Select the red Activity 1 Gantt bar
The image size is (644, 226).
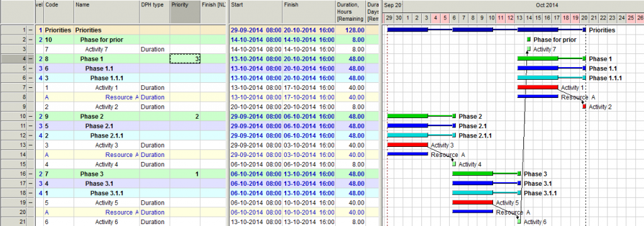pos(538,87)
